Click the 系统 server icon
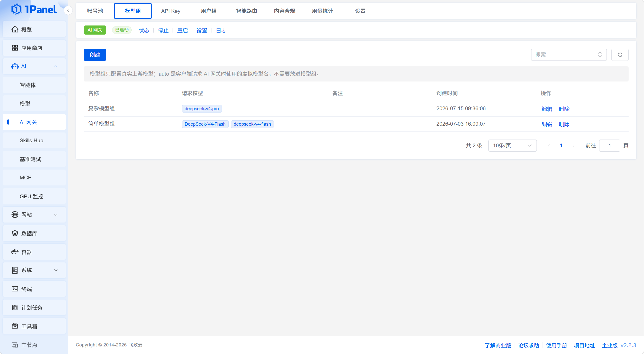This screenshot has height=354, width=644. (15, 270)
